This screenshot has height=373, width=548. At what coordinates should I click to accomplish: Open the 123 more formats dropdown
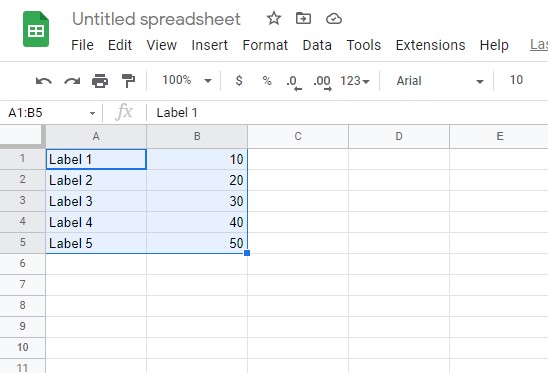point(355,81)
